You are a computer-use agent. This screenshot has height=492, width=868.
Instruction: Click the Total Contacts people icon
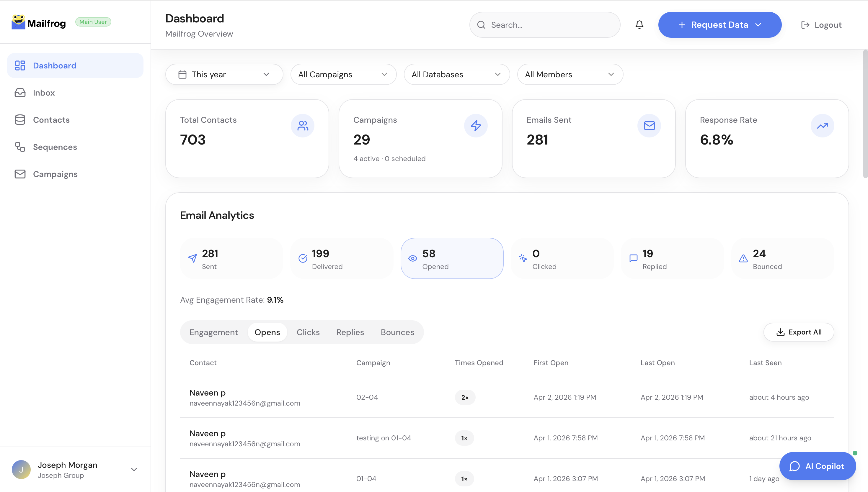coord(302,126)
